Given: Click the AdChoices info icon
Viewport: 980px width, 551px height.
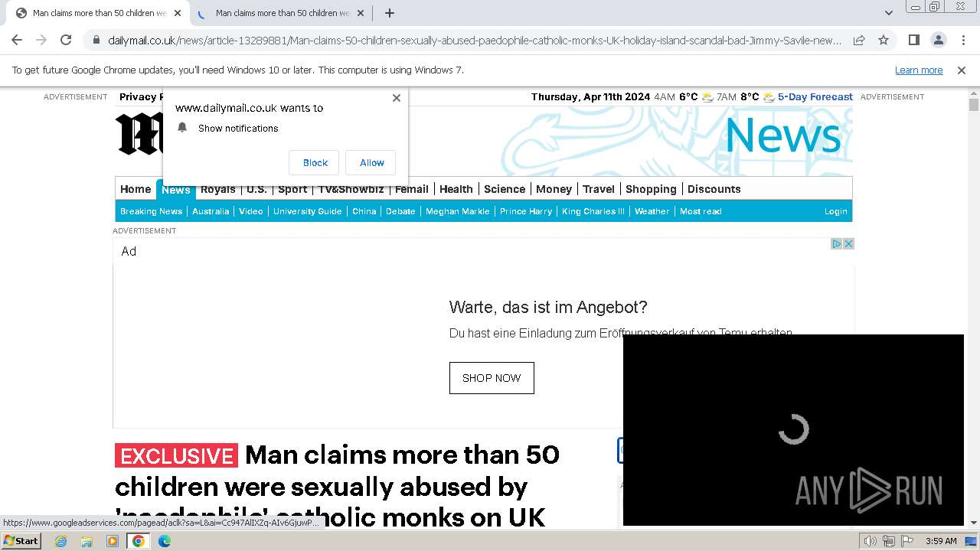Looking at the screenshot, I should (837, 243).
